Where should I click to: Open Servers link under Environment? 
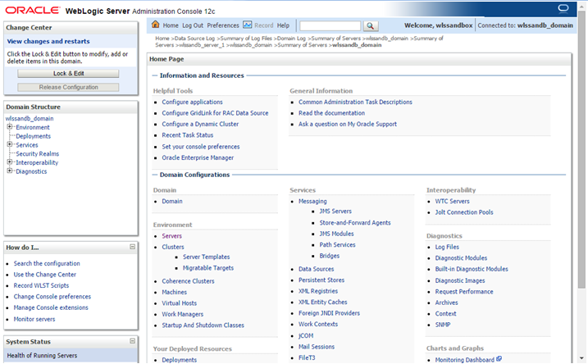171,236
